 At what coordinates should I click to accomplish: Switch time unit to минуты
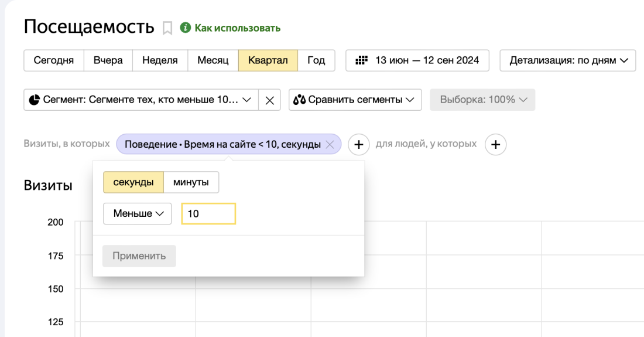tap(191, 182)
